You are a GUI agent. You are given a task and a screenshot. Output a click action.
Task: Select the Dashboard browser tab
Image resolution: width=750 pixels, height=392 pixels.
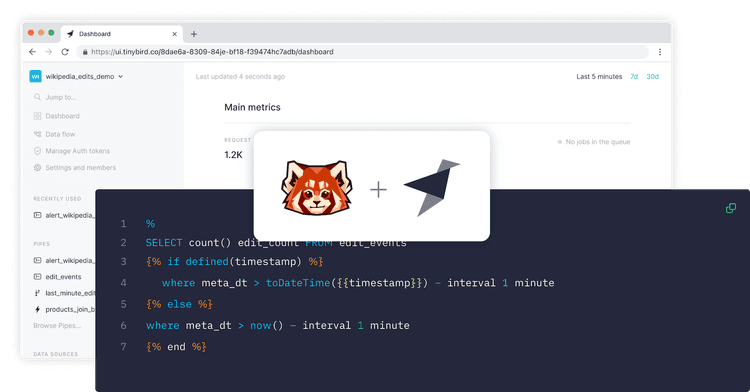[x=122, y=34]
